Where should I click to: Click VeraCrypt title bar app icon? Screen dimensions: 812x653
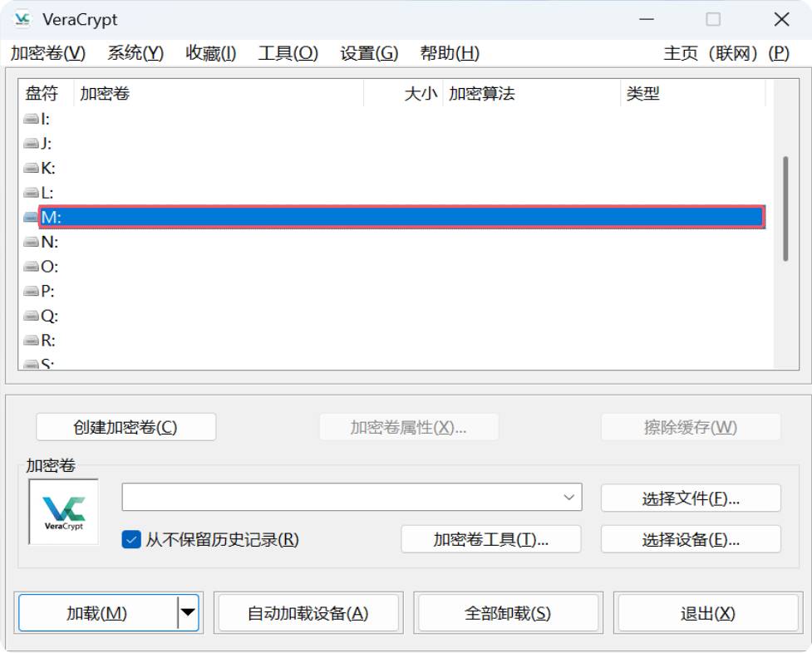(x=22, y=19)
